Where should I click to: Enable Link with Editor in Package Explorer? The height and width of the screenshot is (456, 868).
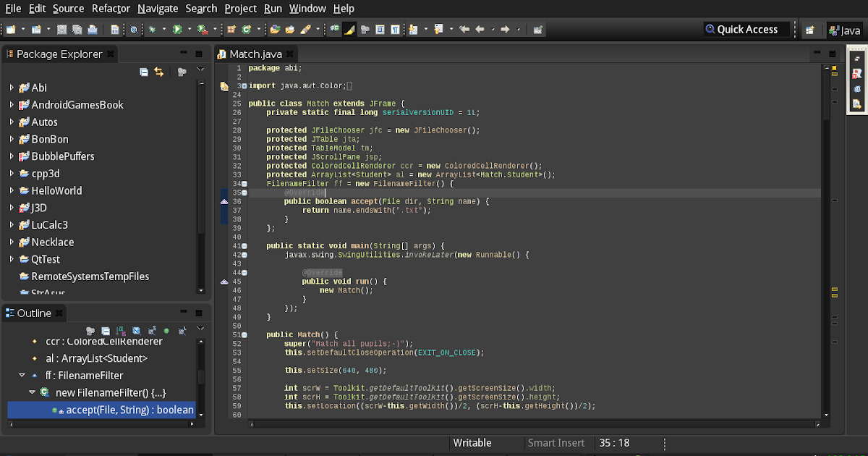pyautogui.click(x=158, y=70)
